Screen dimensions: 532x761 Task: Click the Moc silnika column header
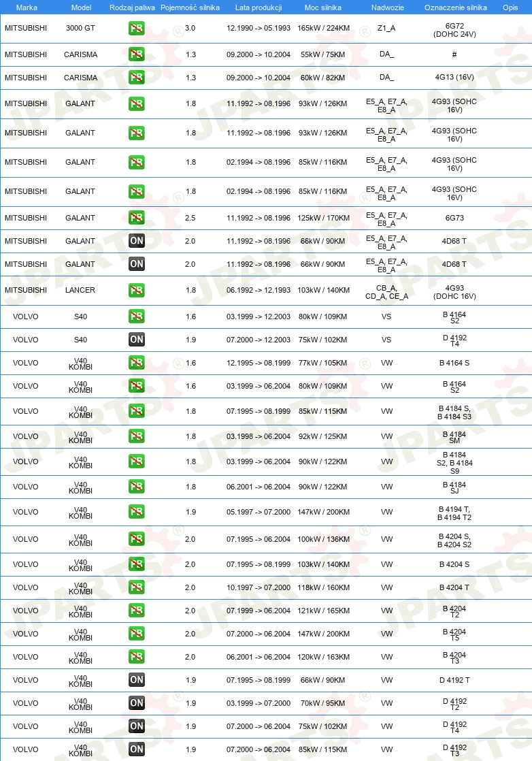[323, 7]
